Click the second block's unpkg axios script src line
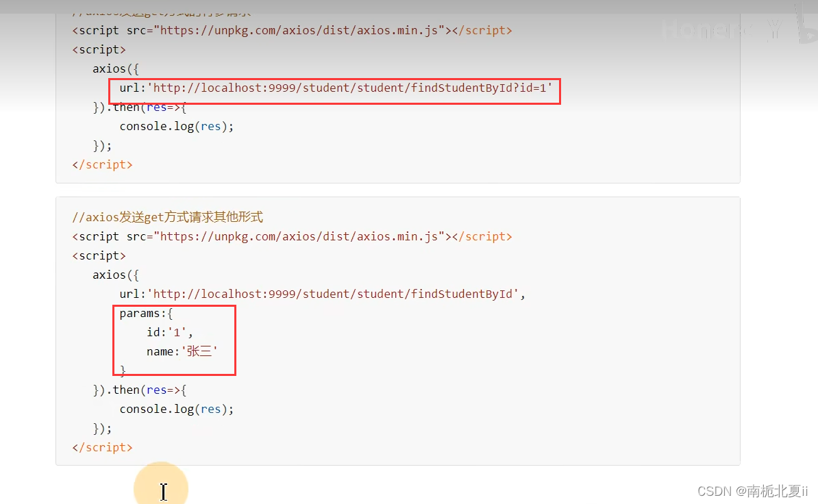This screenshot has height=504, width=818. (292, 237)
